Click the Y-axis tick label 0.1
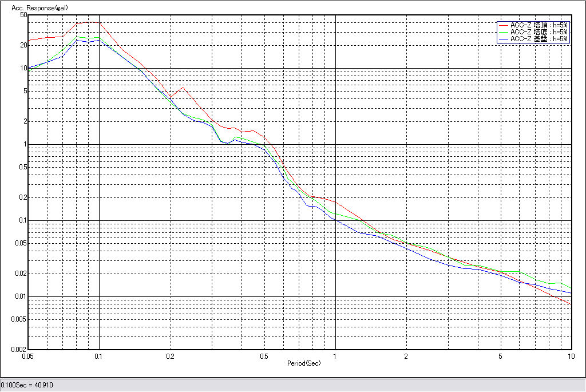The image size is (586, 392). coord(22,220)
